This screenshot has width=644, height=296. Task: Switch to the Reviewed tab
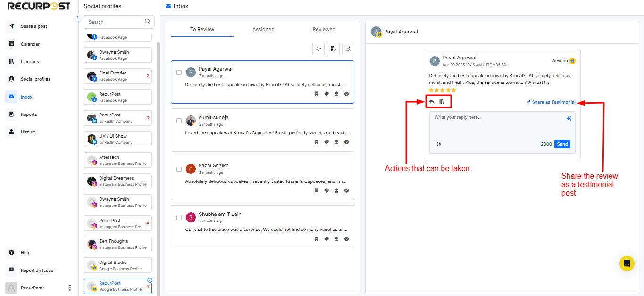324,29
